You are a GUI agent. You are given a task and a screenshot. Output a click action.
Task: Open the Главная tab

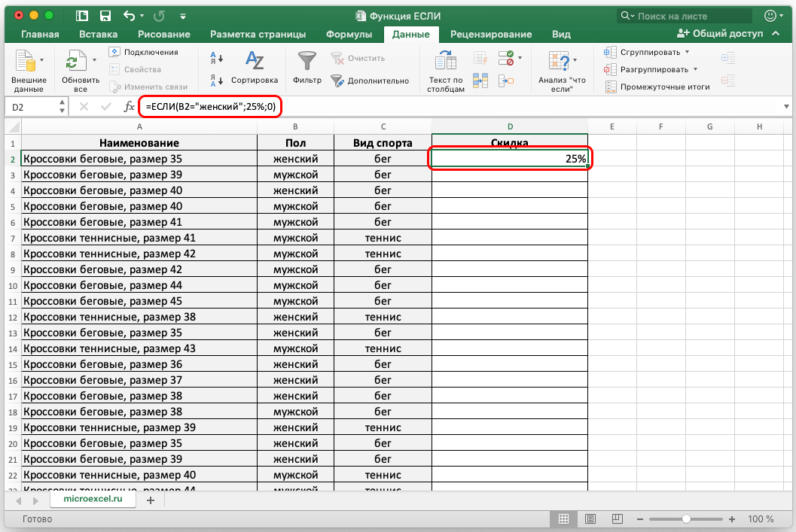point(40,34)
